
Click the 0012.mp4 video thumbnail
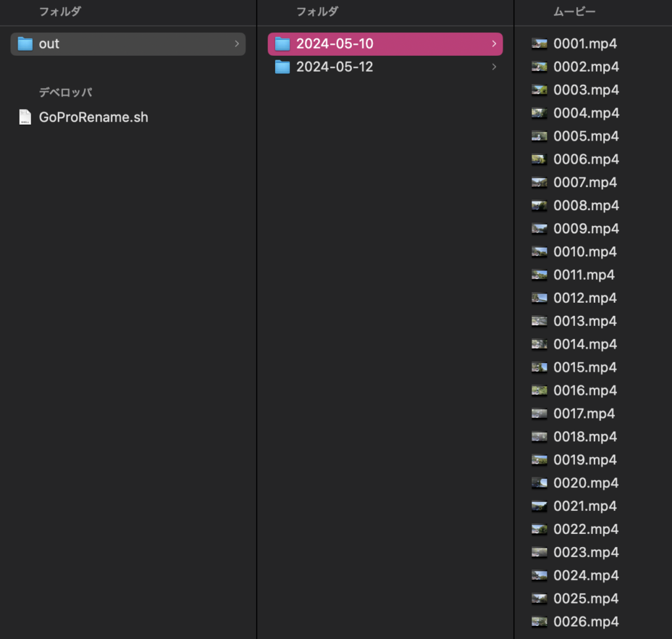(539, 298)
